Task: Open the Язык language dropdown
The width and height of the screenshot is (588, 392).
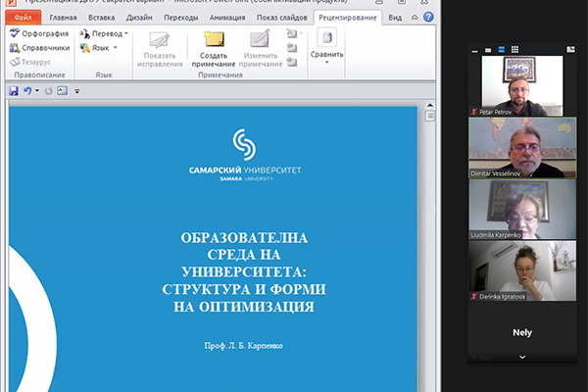Action: (x=99, y=48)
